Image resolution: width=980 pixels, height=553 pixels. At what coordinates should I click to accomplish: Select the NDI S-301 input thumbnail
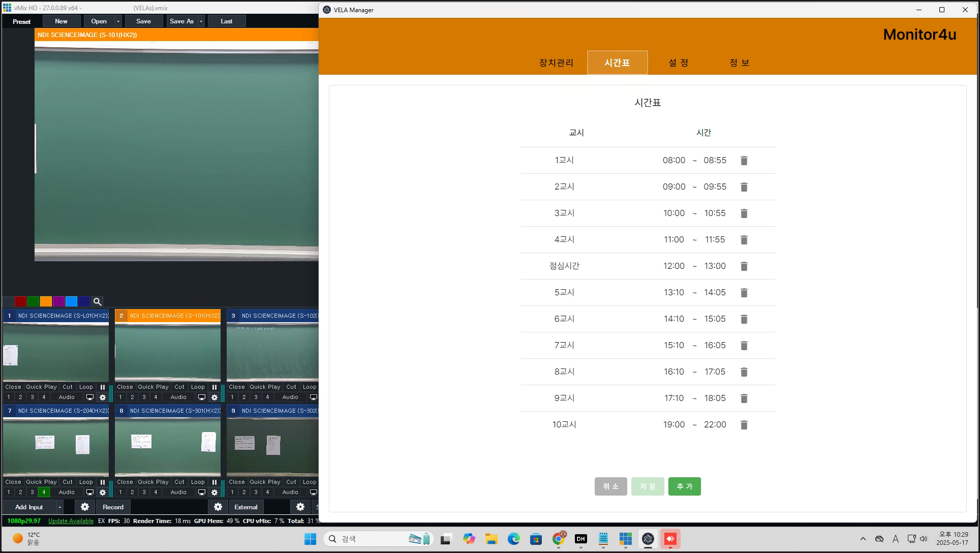click(168, 447)
